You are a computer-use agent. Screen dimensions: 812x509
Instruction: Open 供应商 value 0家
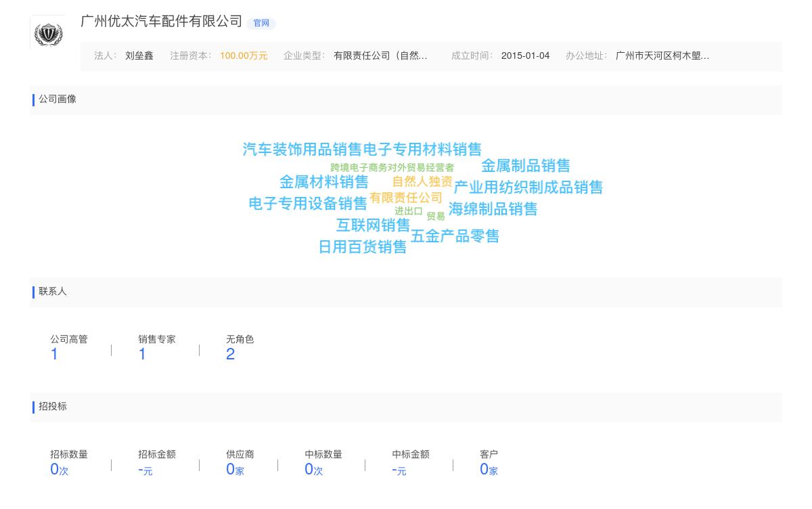(x=235, y=469)
